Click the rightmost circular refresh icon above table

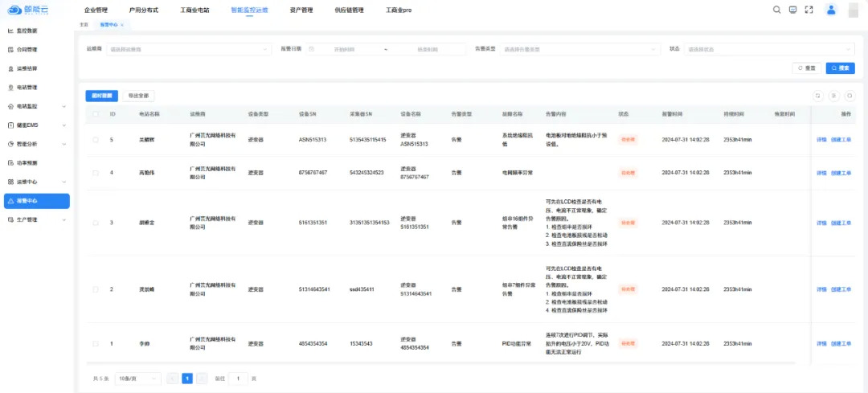pos(850,96)
